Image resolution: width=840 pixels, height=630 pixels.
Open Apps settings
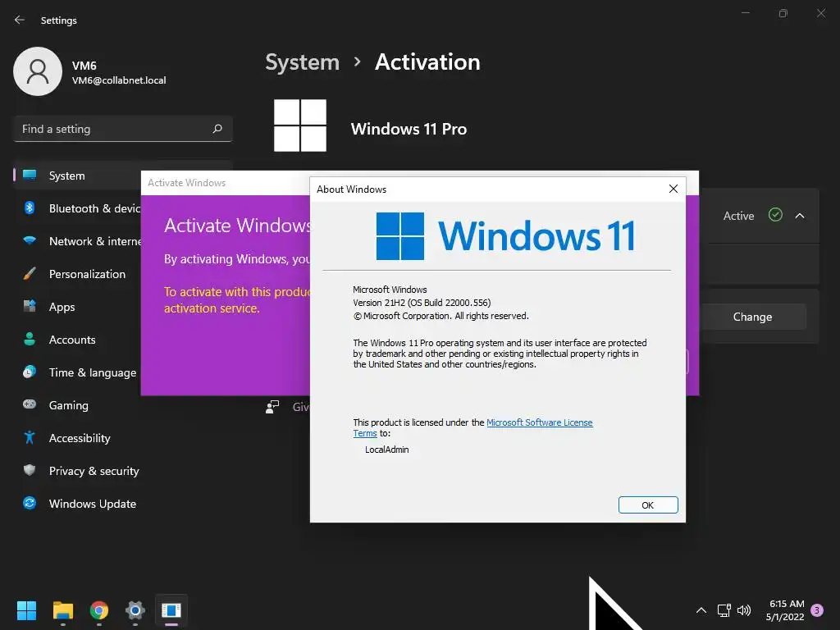pos(78,307)
